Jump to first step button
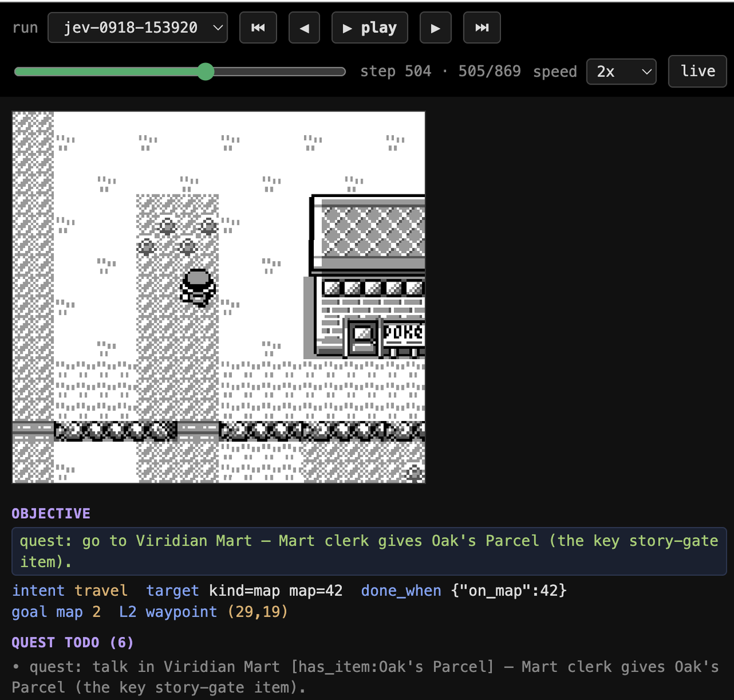Image resolution: width=734 pixels, height=700 pixels. pos(258,28)
